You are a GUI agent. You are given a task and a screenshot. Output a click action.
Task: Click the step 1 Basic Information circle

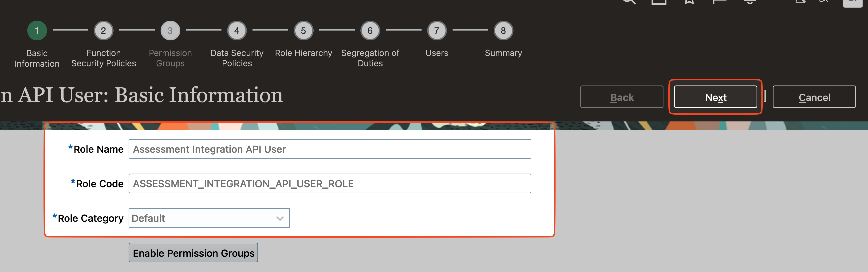pyautogui.click(x=37, y=31)
